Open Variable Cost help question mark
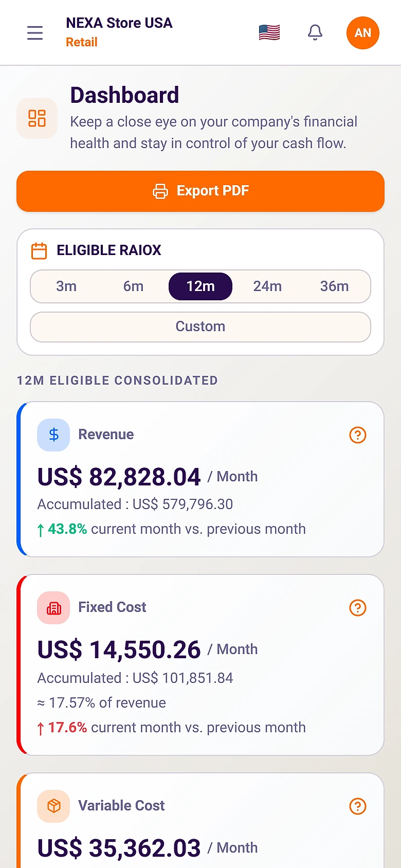The width and height of the screenshot is (401, 868). [x=358, y=806]
